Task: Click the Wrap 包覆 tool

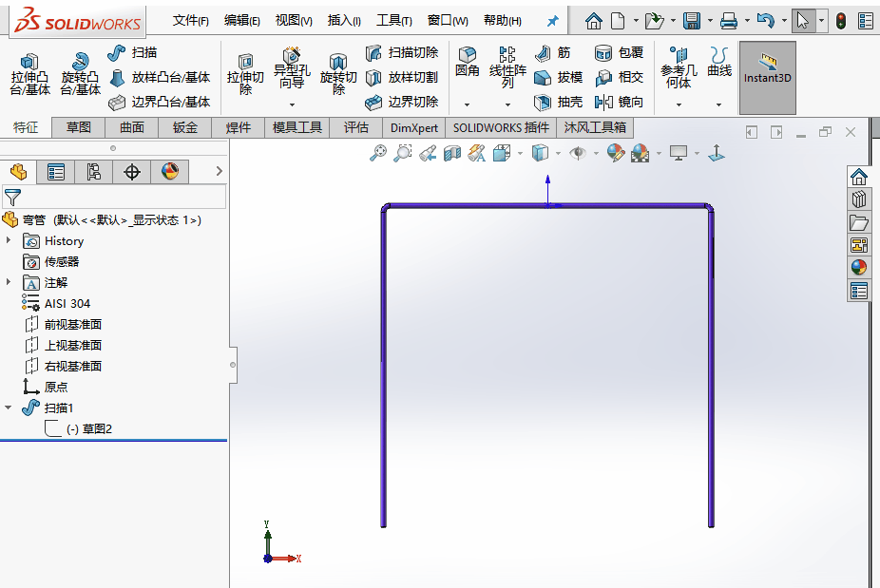Action: pos(619,53)
